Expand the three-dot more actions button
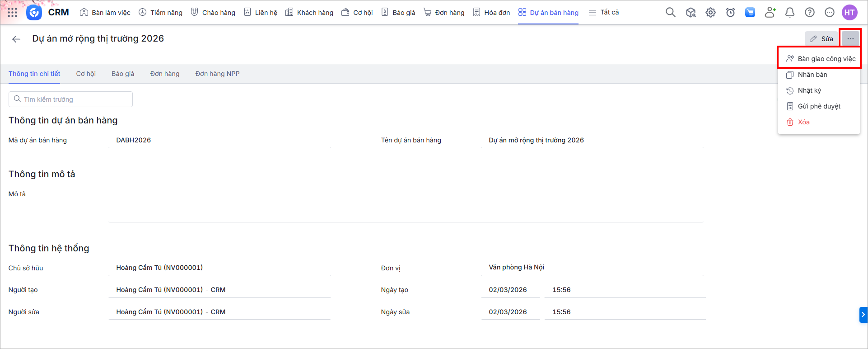Viewport: 868px width, 349px height. (850, 39)
